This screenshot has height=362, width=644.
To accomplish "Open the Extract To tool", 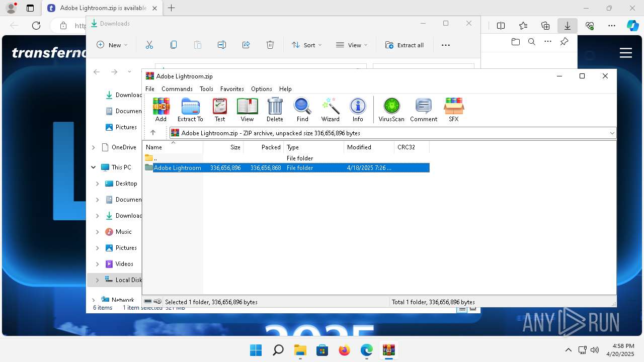I will click(x=190, y=110).
